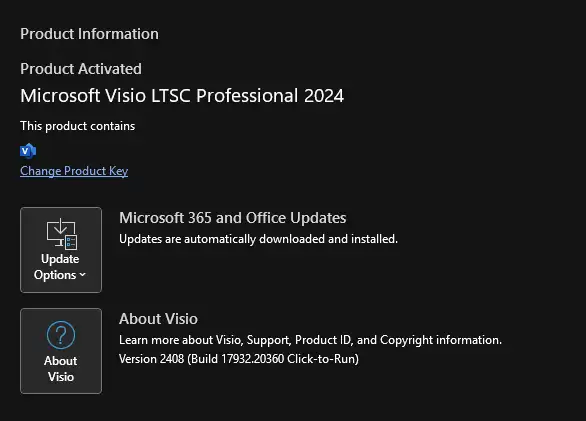Click the download-to-monitor update icon
586x421 pixels.
[62, 234]
